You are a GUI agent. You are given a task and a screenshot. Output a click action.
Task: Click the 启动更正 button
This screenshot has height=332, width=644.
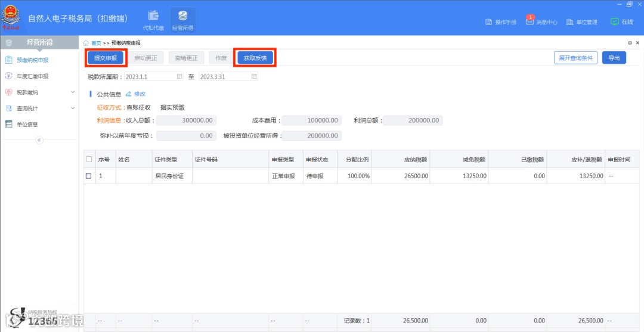(145, 58)
